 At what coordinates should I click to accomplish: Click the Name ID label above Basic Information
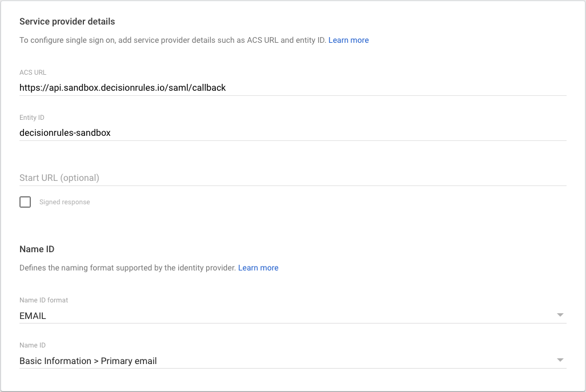[x=33, y=345]
